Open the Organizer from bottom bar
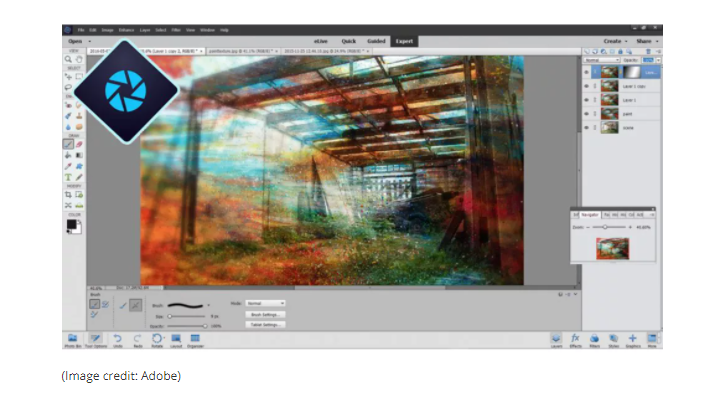Viewport: 727px width, 409px height. coord(196,339)
